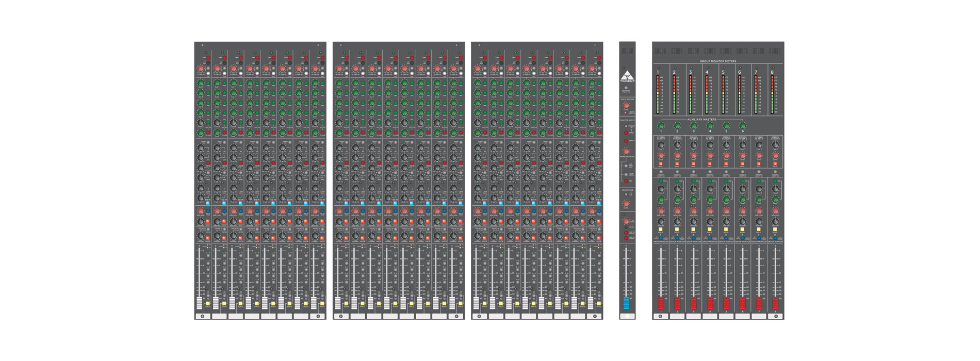The image size is (980, 361).
Task: Click the Headphone level knob
Action: click(626, 204)
